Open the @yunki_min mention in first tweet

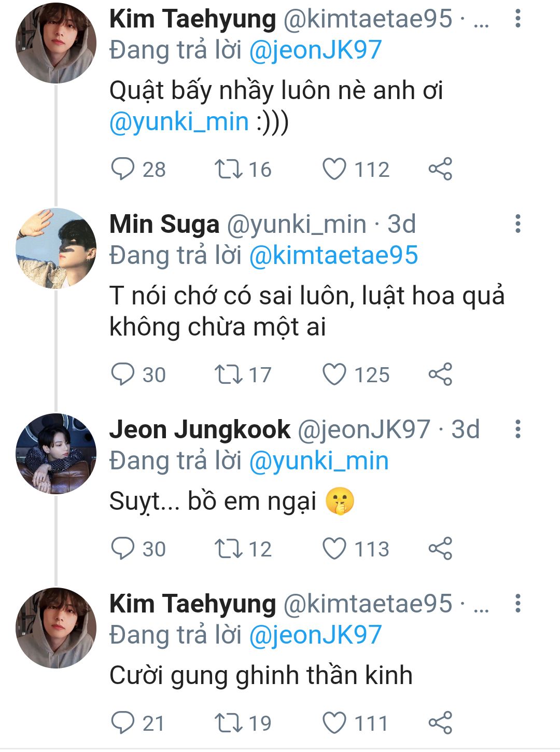[179, 122]
